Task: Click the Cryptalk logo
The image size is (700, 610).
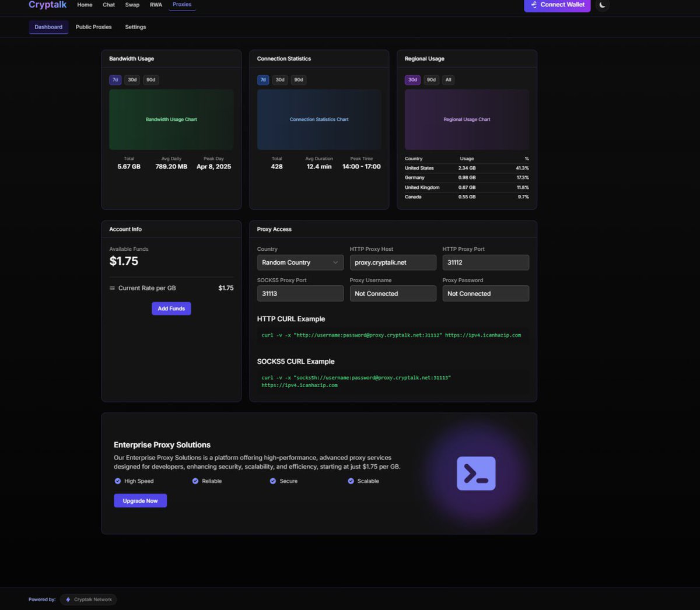Action: pyautogui.click(x=48, y=5)
